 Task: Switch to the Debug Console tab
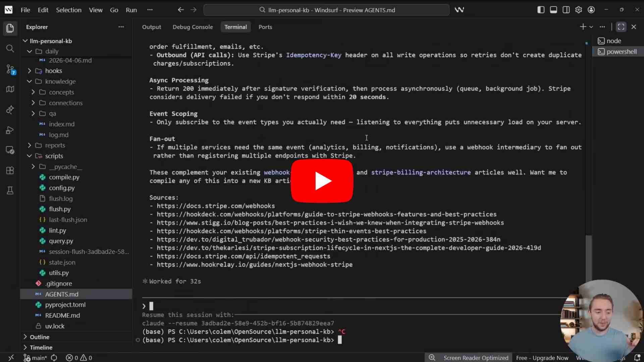point(193,27)
